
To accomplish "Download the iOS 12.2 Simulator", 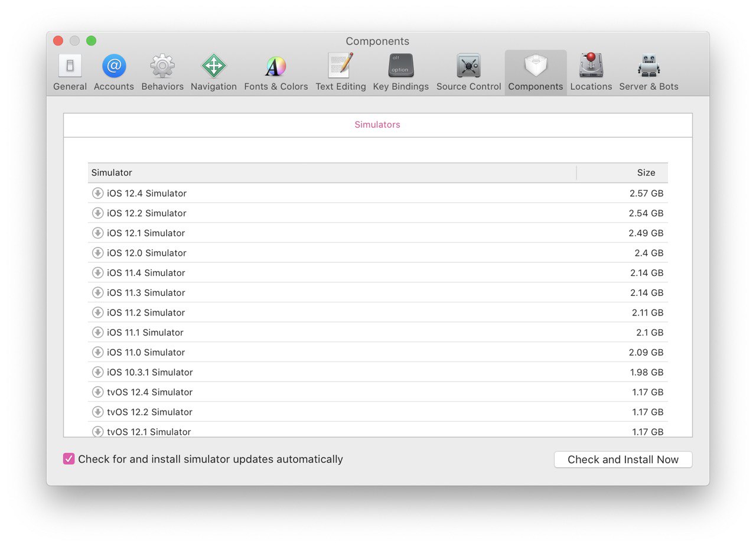I will [97, 213].
